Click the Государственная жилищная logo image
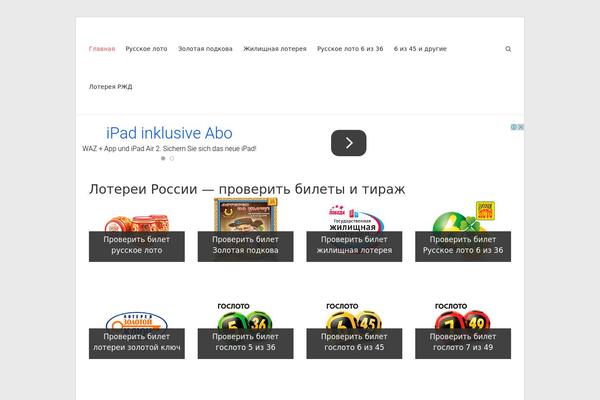This screenshot has width=600, height=400. tap(356, 218)
